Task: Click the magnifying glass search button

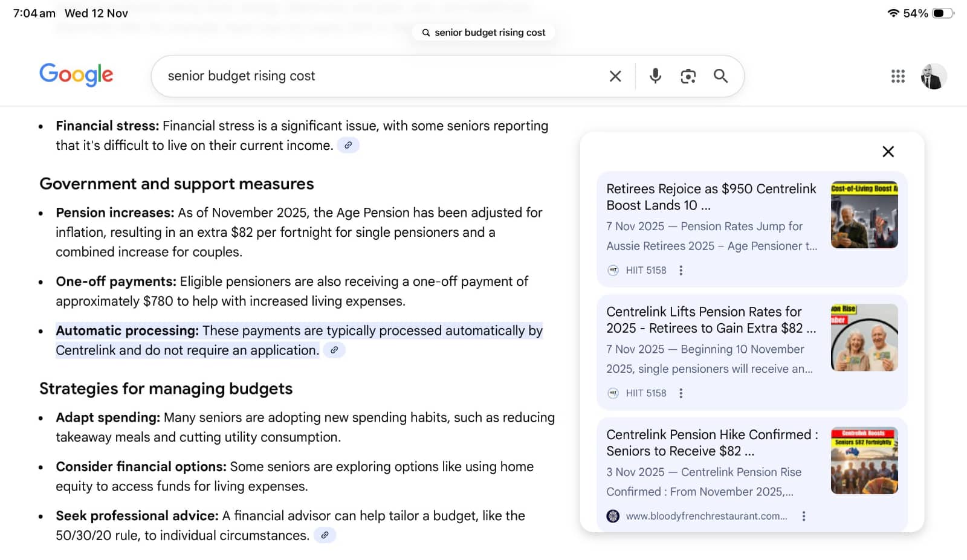Action: [x=720, y=76]
